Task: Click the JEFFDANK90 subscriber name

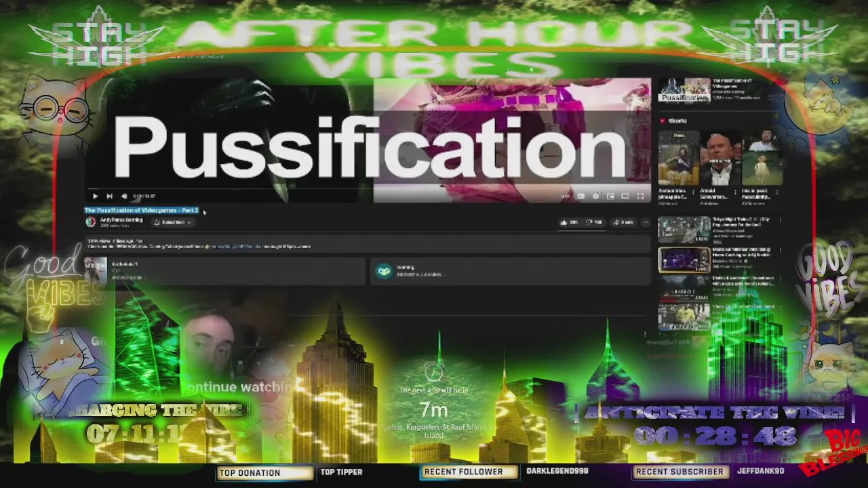Action: 760,472
